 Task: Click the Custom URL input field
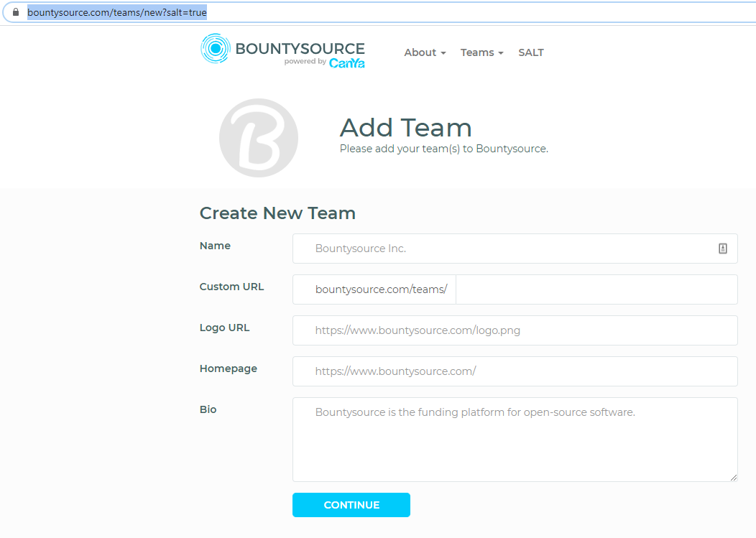click(x=596, y=289)
